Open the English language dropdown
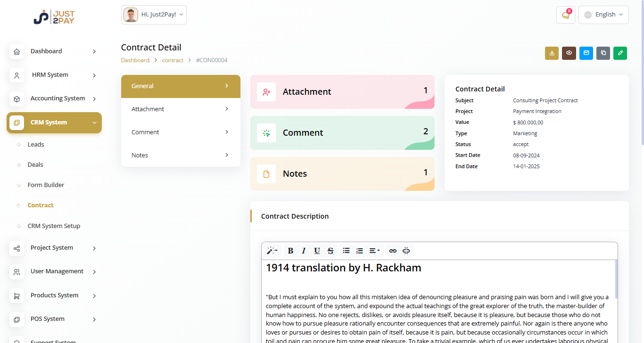The height and width of the screenshot is (343, 644). [603, 15]
